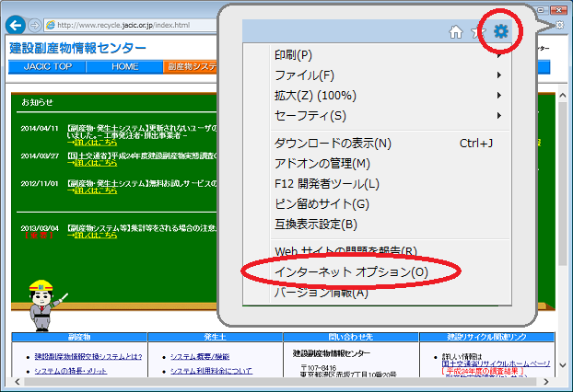Click the browser forward arrow button

point(35,25)
